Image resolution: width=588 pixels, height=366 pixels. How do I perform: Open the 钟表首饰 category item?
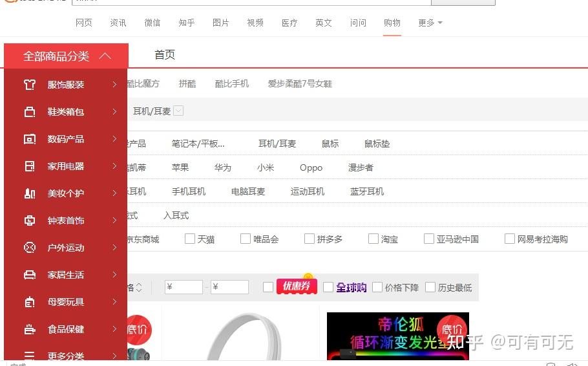(x=66, y=221)
